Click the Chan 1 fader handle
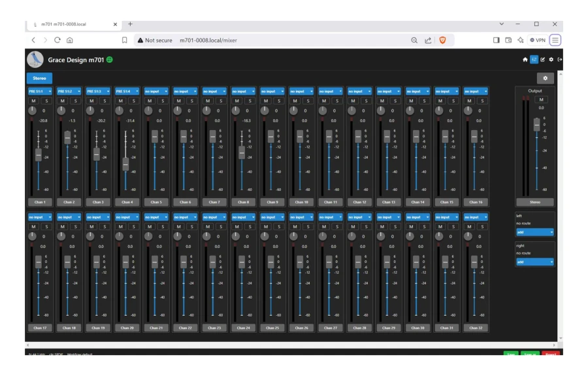 click(x=39, y=154)
